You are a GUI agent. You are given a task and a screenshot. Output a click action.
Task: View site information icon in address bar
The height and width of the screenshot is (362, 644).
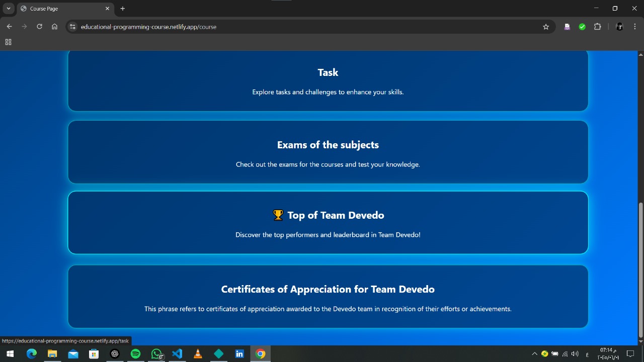[x=72, y=27]
